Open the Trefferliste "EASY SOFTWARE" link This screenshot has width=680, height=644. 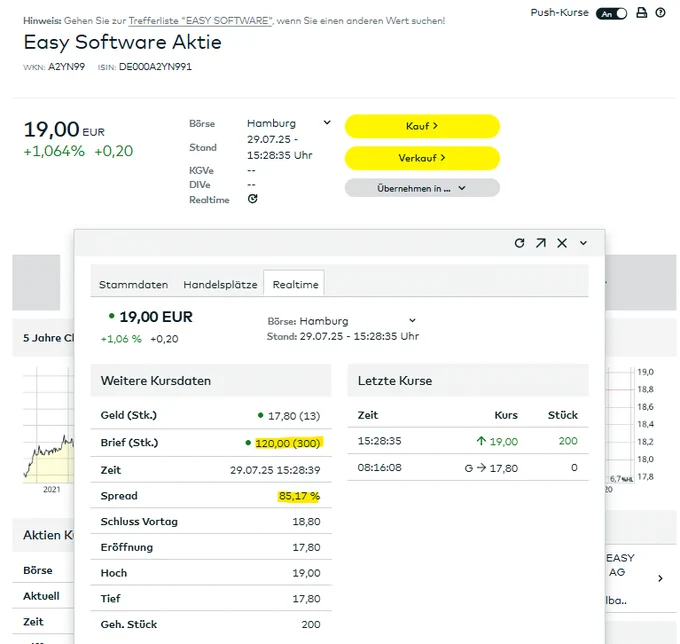[x=200, y=21]
